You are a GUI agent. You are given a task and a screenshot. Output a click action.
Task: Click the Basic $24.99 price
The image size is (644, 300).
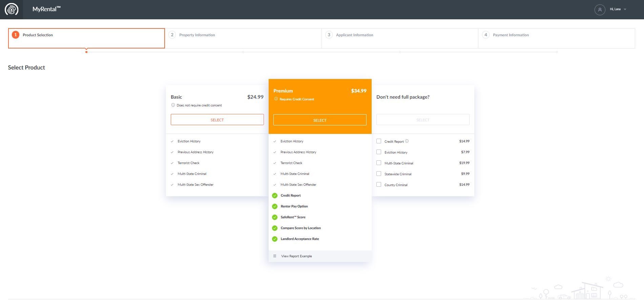click(x=255, y=97)
